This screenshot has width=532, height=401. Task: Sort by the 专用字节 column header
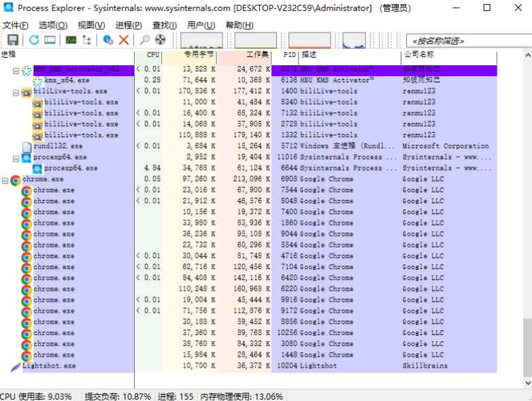click(x=189, y=55)
